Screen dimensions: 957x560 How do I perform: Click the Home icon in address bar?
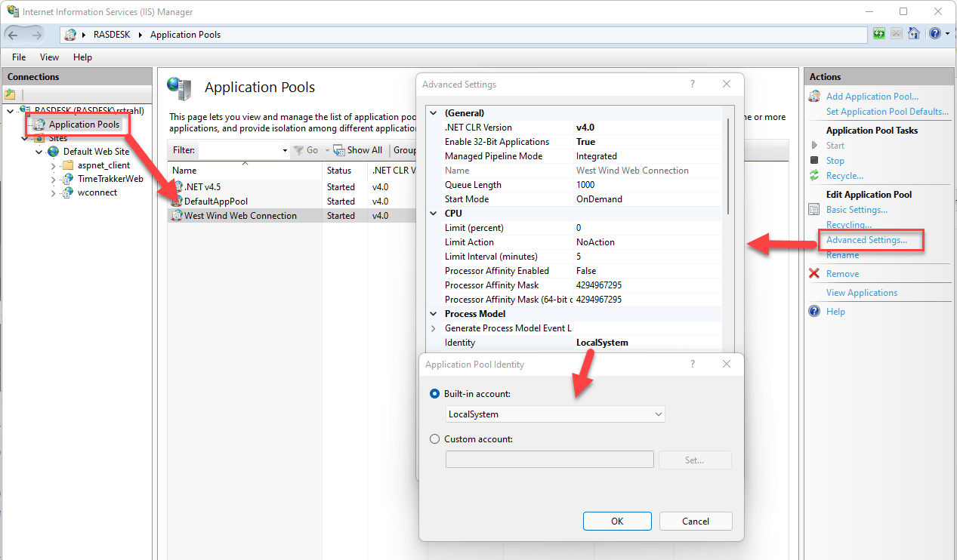(914, 34)
